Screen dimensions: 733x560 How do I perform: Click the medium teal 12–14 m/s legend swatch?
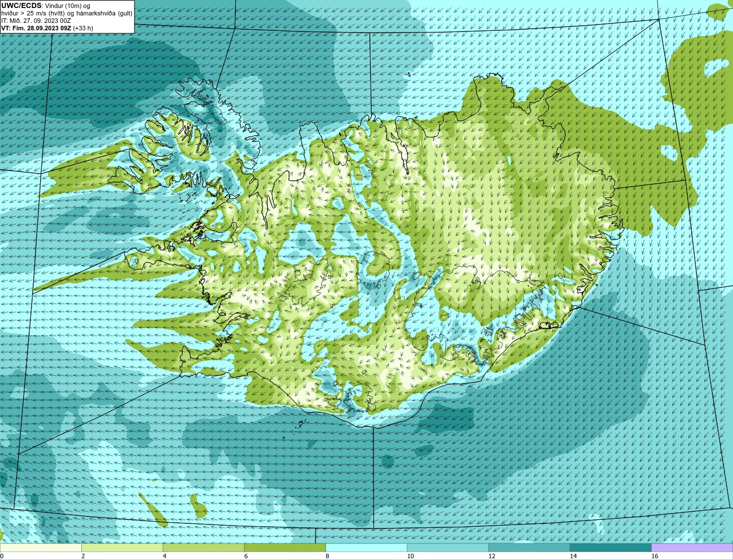[529, 548]
